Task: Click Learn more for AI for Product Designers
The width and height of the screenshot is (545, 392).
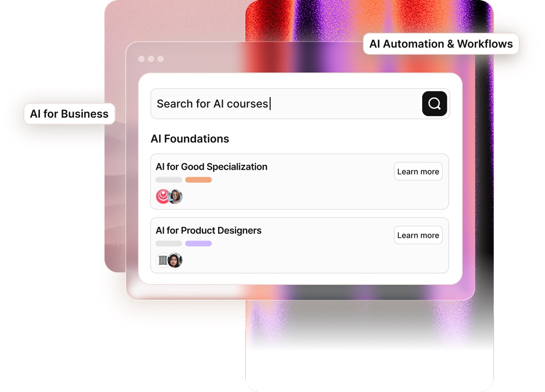Action: pyautogui.click(x=418, y=235)
